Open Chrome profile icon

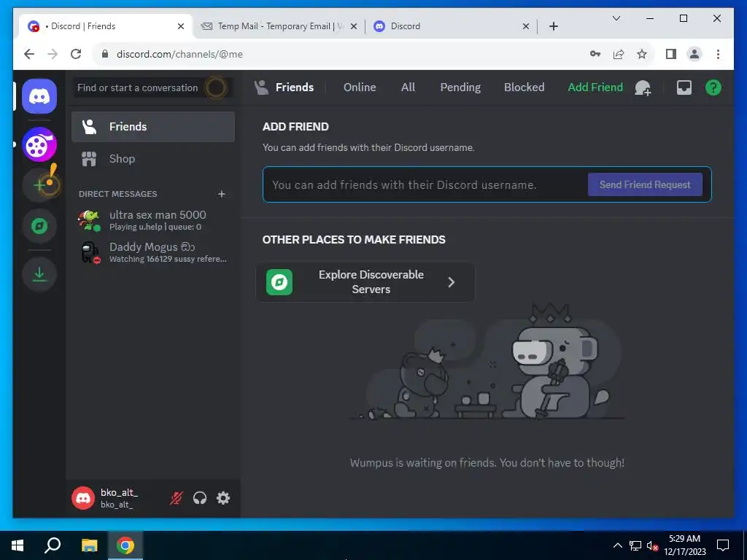coord(694,54)
